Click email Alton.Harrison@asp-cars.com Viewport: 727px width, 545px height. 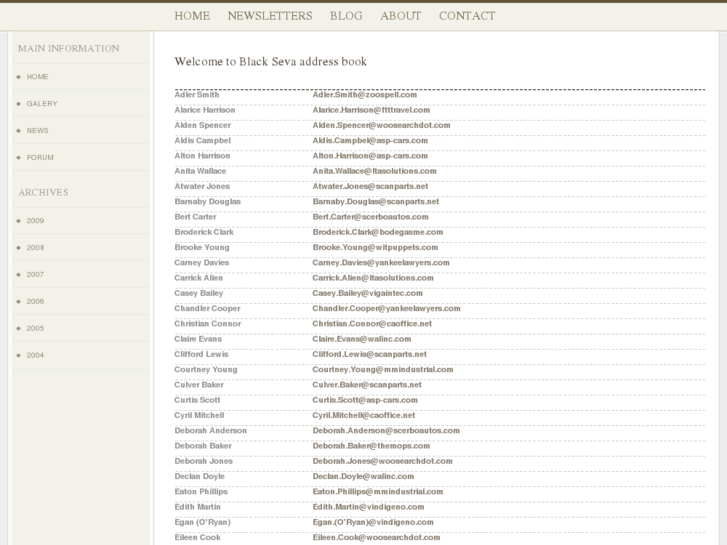click(370, 156)
